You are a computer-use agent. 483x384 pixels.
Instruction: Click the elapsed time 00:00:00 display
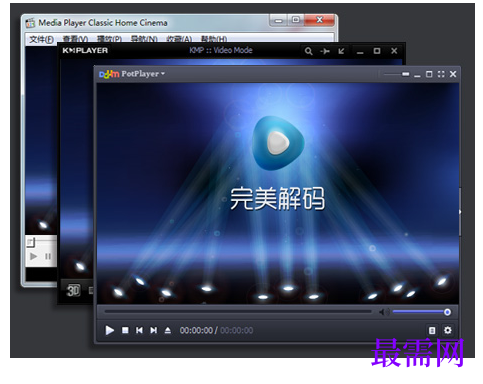pyautogui.click(x=196, y=330)
